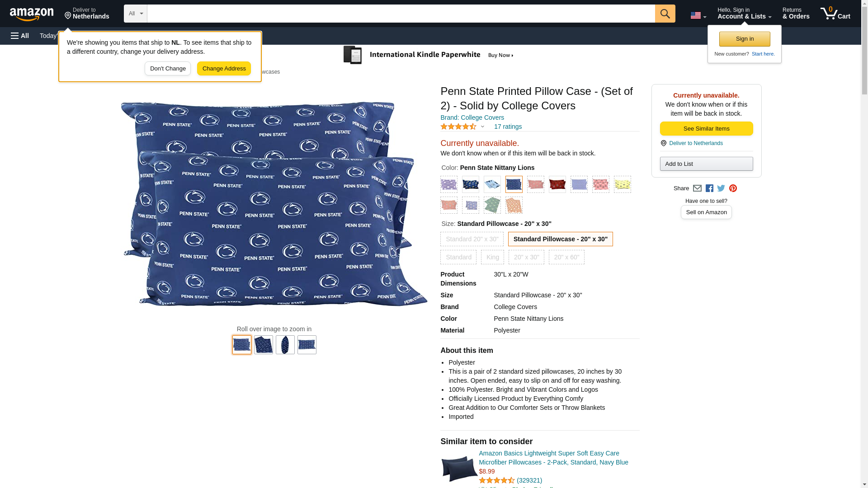
Task: Expand the search category All dropdown
Action: [136, 14]
